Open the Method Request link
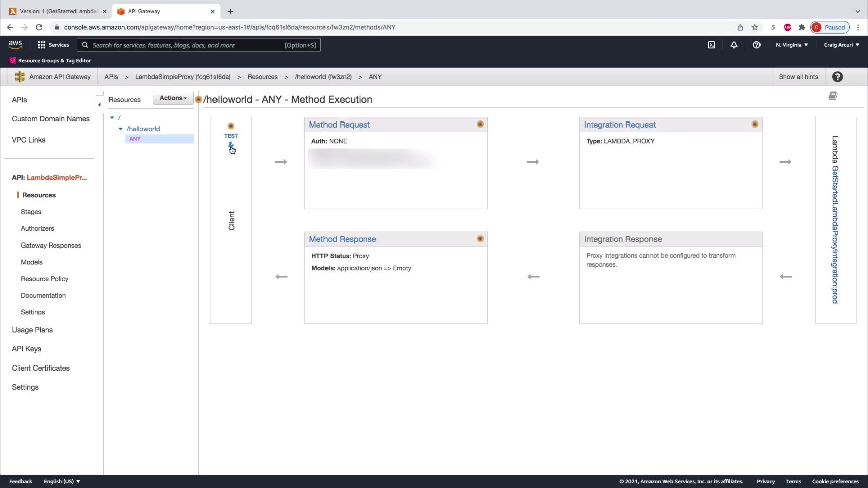Screen dimensions: 868x488 339,125
